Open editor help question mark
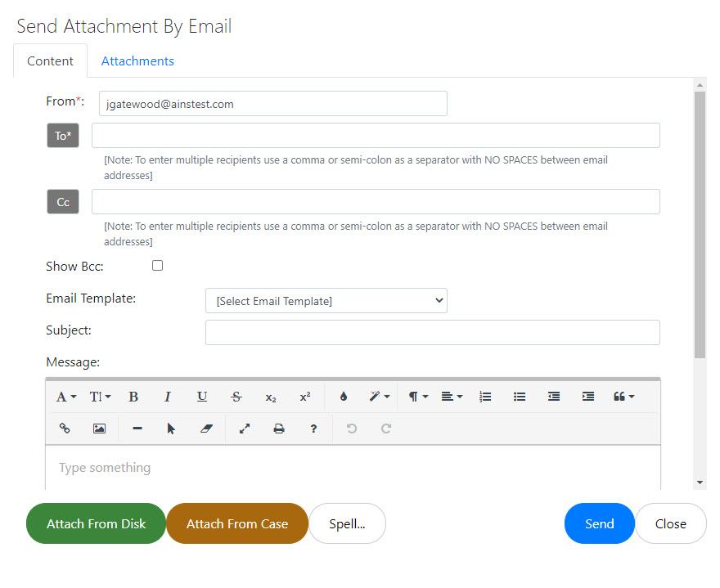 click(x=313, y=429)
